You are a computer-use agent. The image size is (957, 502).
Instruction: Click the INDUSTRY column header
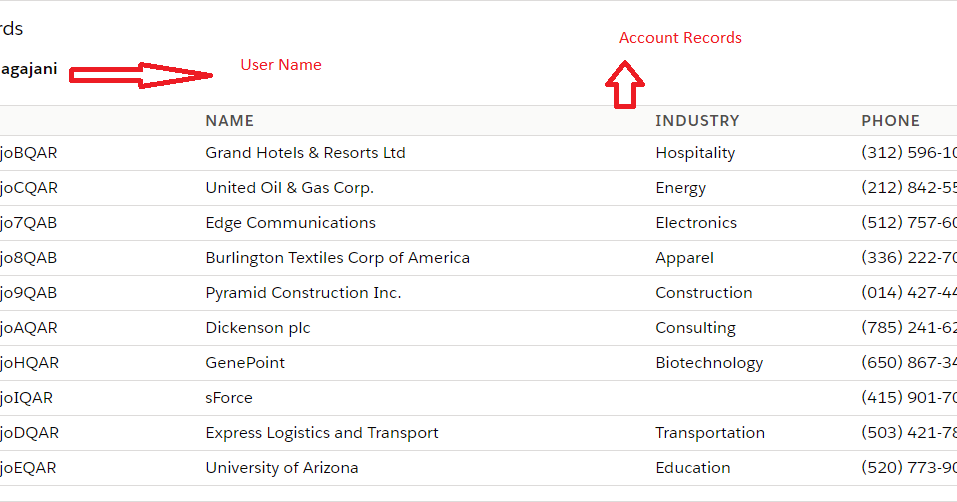697,121
